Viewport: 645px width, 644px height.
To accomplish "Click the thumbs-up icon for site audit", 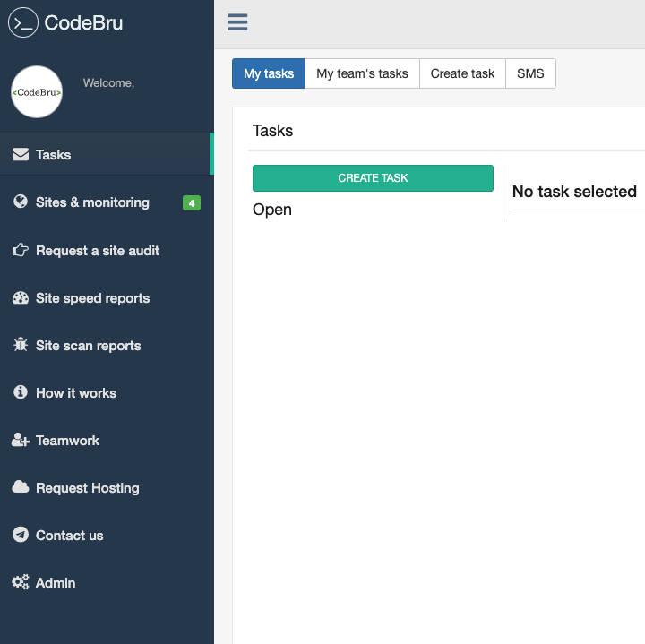I will coord(21,251).
